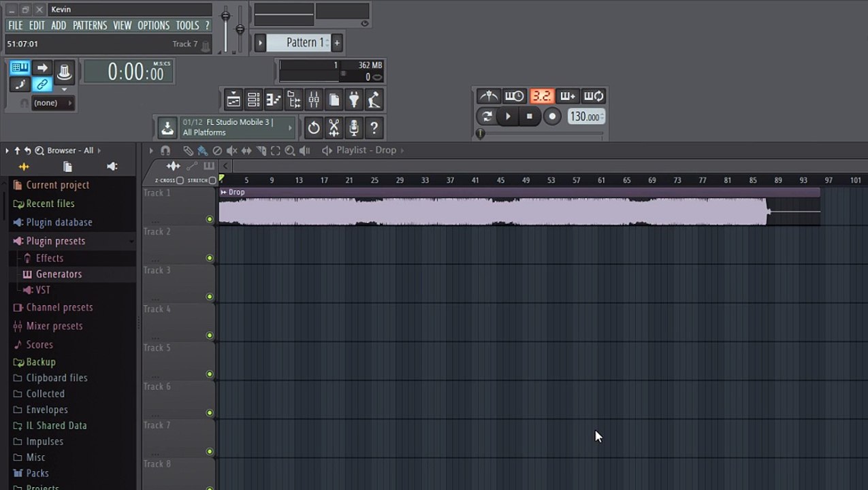Open the TOOLS menu
The image size is (868, 490).
187,25
